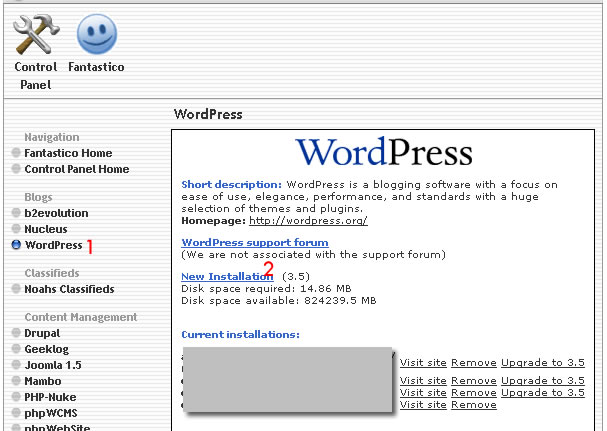Go to Control Panel Home
607x431 pixels.
pyautogui.click(x=77, y=169)
